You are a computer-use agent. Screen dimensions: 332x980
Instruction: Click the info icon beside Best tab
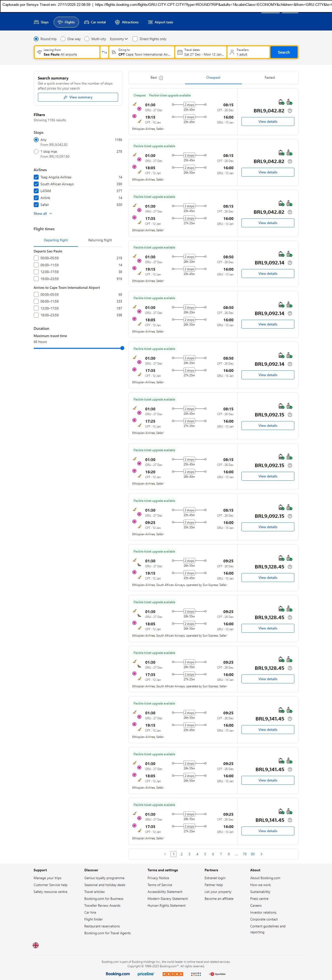click(x=161, y=78)
